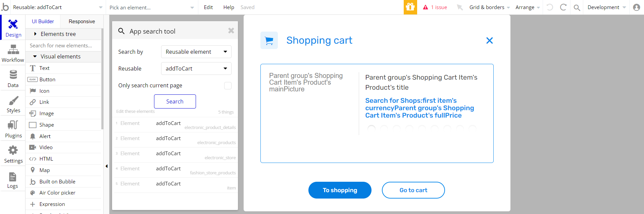644x214 pixels.
Task: Enable Only search current page checkbox
Action: point(228,86)
